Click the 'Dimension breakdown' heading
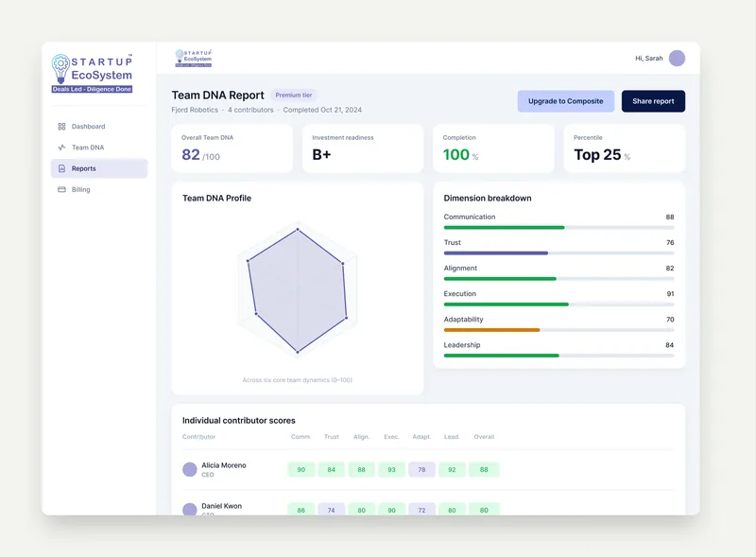The image size is (756, 557). tap(488, 198)
